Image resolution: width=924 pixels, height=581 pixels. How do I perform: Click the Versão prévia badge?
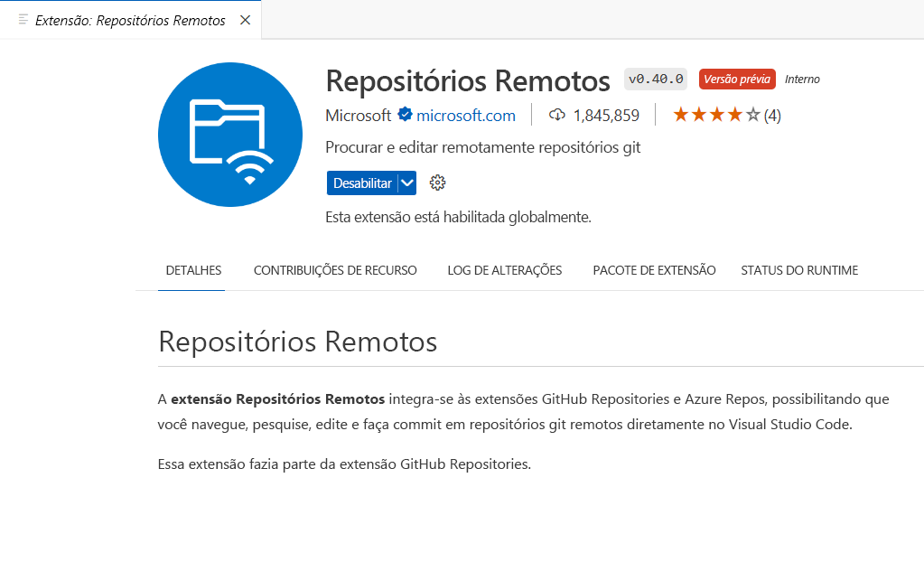tap(737, 79)
